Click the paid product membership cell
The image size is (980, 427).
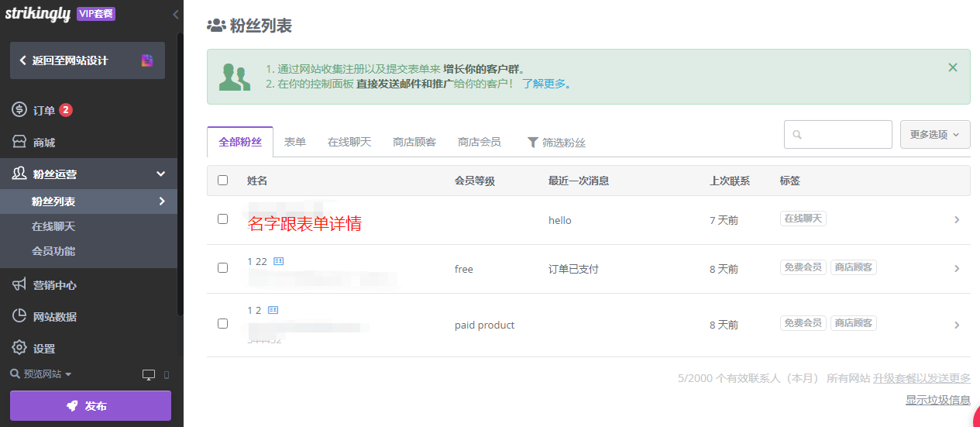tap(484, 325)
